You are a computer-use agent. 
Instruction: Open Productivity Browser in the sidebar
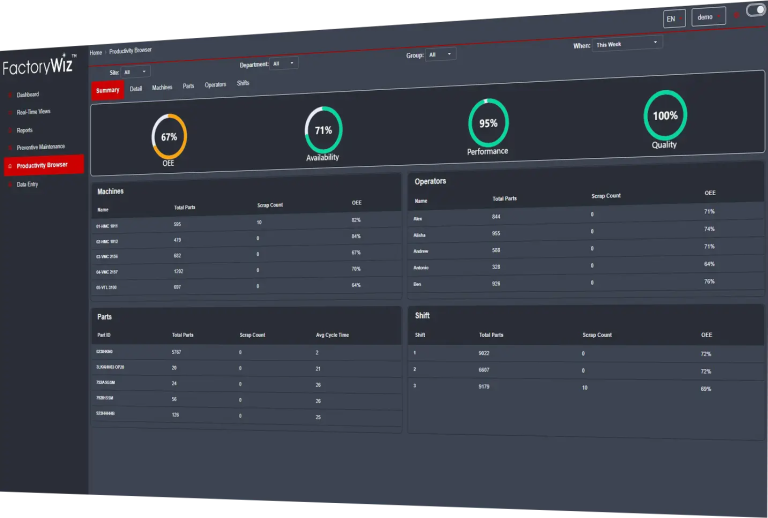click(44, 165)
